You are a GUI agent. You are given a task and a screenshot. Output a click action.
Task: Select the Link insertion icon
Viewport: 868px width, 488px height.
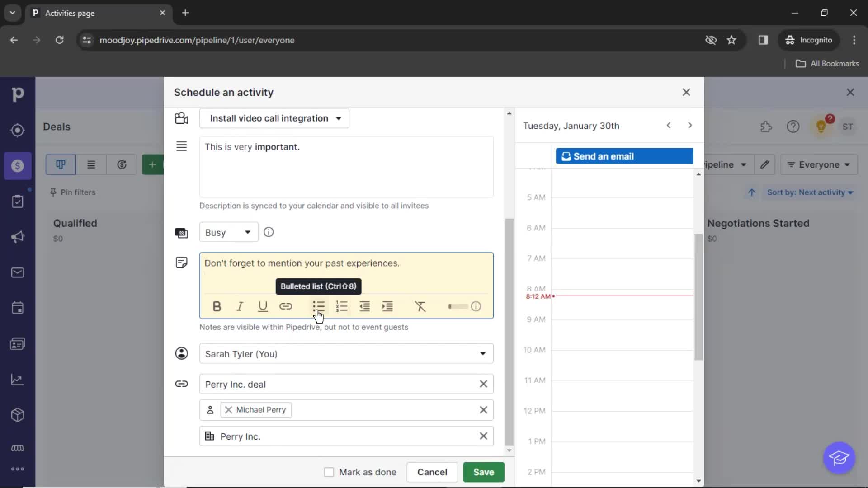[x=286, y=306]
